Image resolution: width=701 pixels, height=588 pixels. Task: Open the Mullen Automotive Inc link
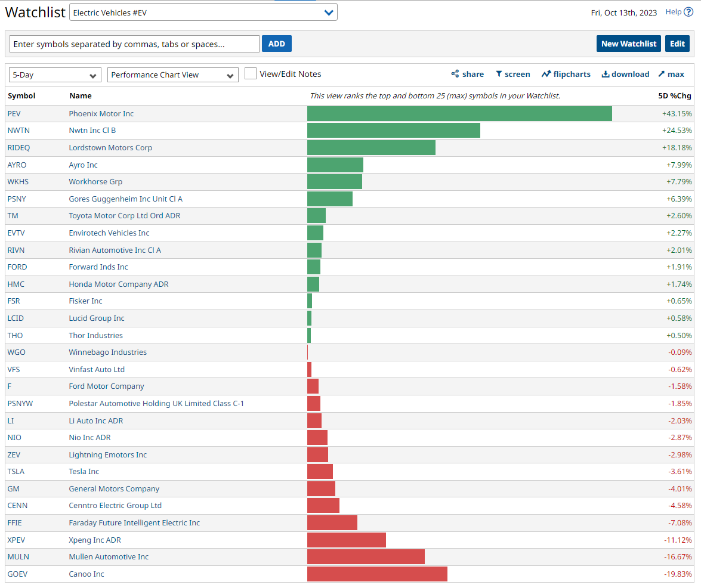[109, 557]
